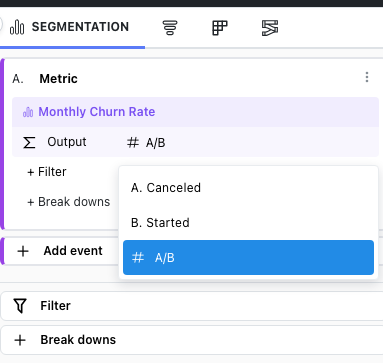Image resolution: width=383 pixels, height=363 pixels.
Task: Open the Metric card three-dot menu
Action: coord(367,77)
